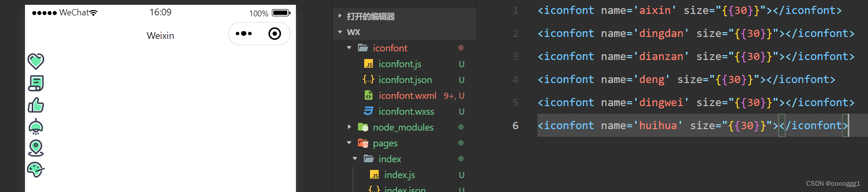Viewport: 868px width, 192px height.
Task: Open iconfont.json file
Action: pyautogui.click(x=405, y=80)
